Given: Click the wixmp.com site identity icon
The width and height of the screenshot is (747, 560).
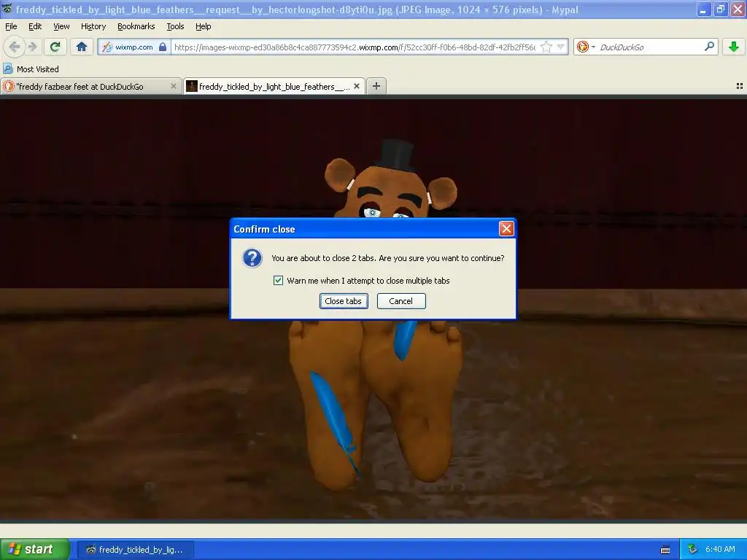Looking at the screenshot, I should coord(108,47).
